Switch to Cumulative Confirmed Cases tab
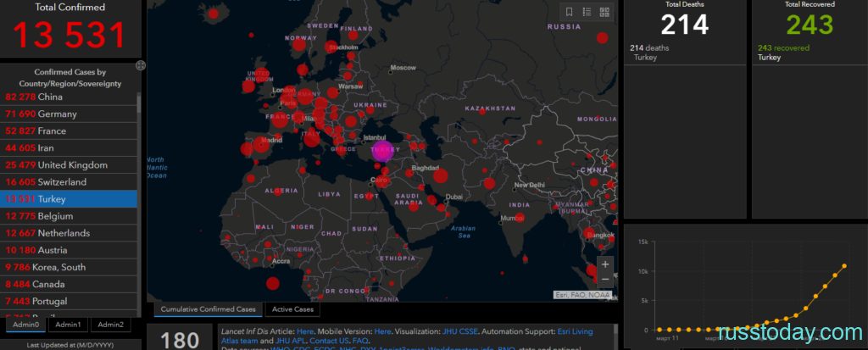This screenshot has height=350, width=868. [209, 309]
